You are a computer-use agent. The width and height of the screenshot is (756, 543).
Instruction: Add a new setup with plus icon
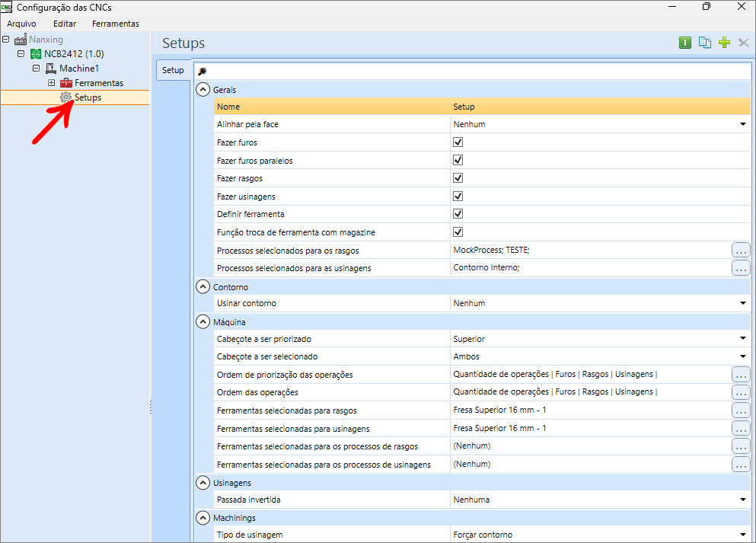[x=724, y=43]
